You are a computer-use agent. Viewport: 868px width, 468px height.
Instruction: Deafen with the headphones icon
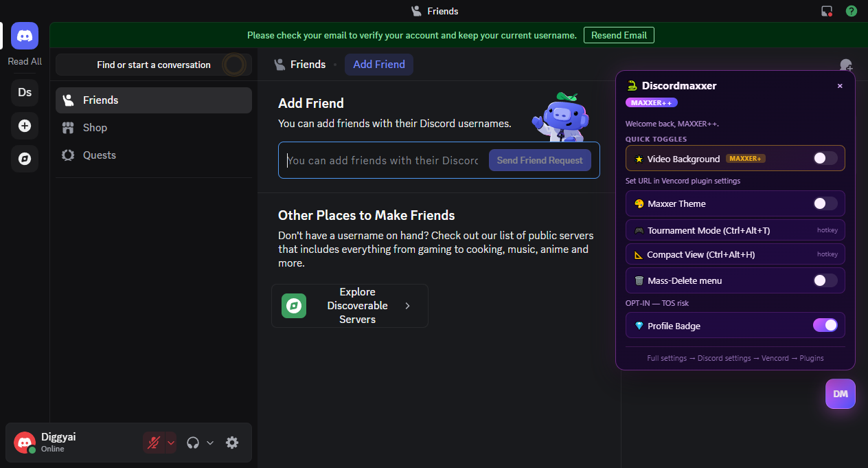click(193, 443)
